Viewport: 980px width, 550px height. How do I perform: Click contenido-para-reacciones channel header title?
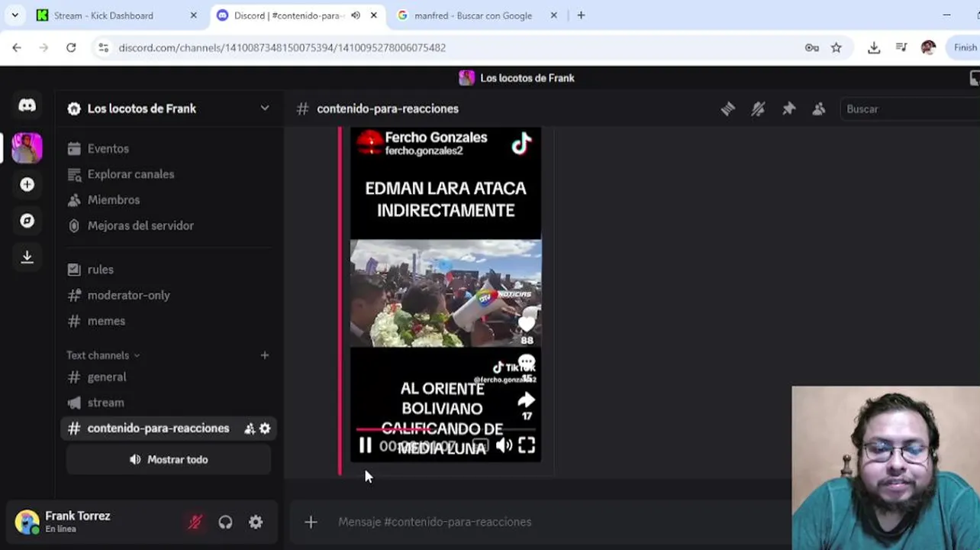(388, 109)
